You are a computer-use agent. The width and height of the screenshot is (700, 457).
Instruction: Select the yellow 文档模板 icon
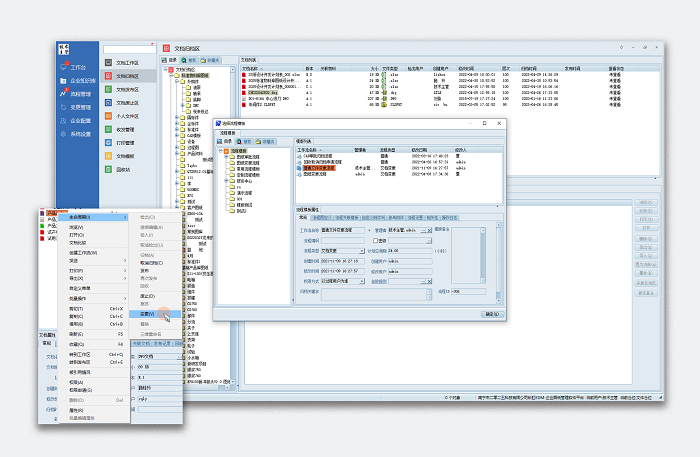[108, 156]
